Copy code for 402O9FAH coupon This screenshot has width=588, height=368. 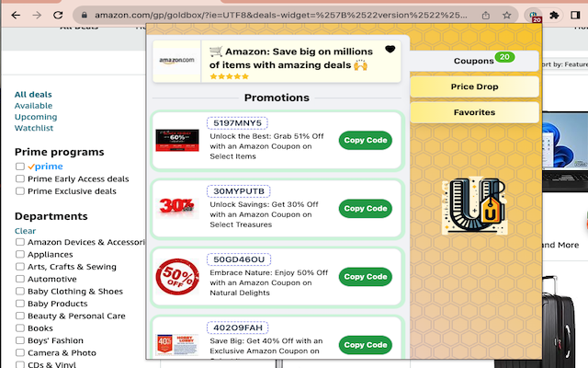(366, 345)
